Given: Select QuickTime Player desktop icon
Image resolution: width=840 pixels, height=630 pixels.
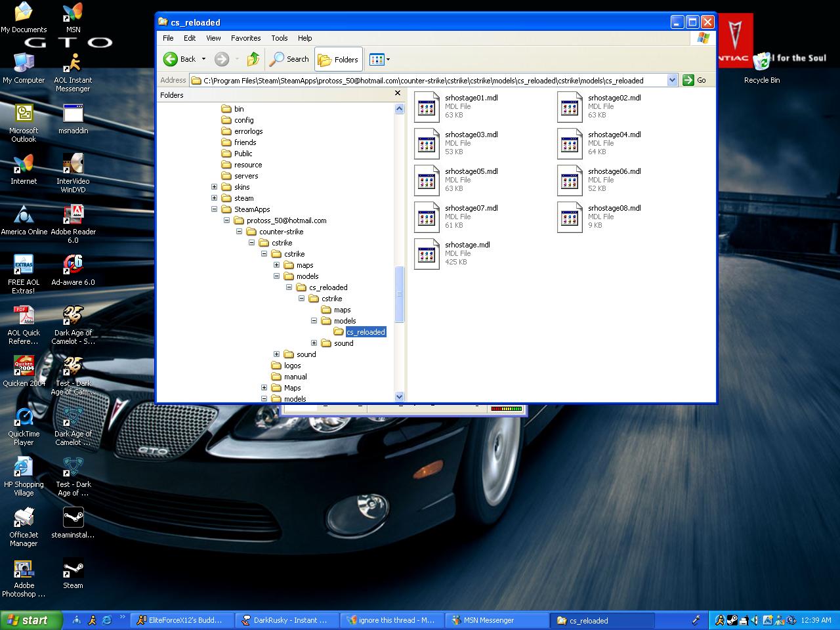Looking at the screenshot, I should coord(24,426).
